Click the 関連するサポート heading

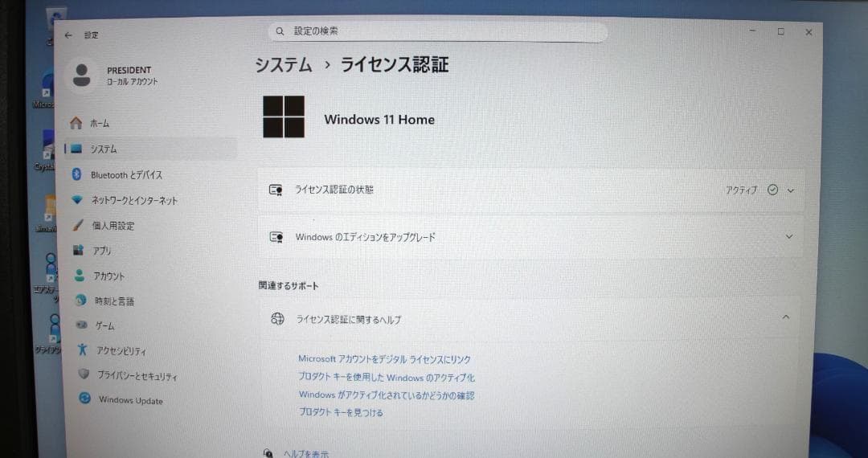click(x=289, y=286)
